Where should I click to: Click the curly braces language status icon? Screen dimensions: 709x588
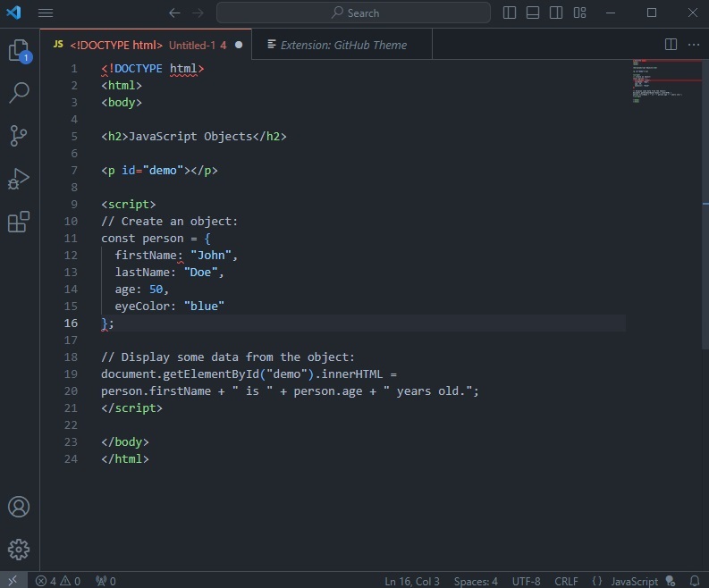click(x=597, y=581)
